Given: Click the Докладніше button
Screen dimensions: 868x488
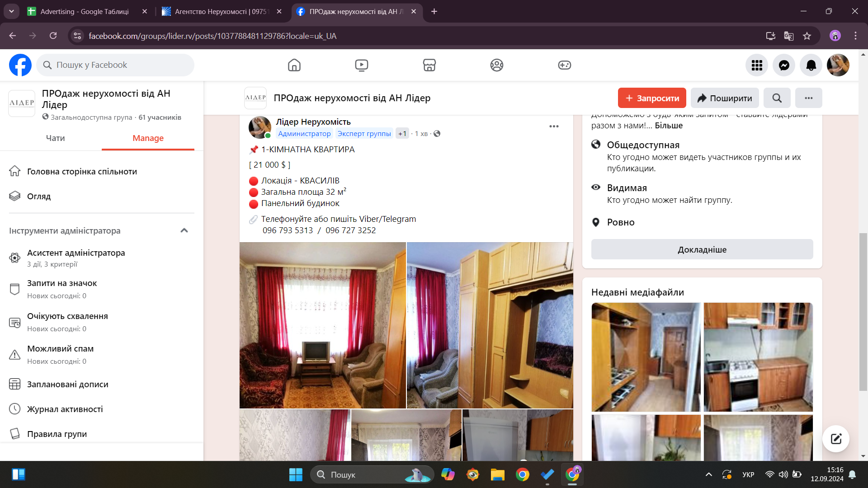Looking at the screenshot, I should click(x=702, y=249).
